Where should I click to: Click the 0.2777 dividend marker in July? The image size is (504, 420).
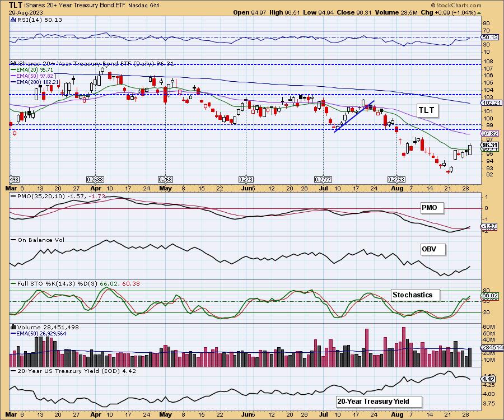click(x=323, y=179)
